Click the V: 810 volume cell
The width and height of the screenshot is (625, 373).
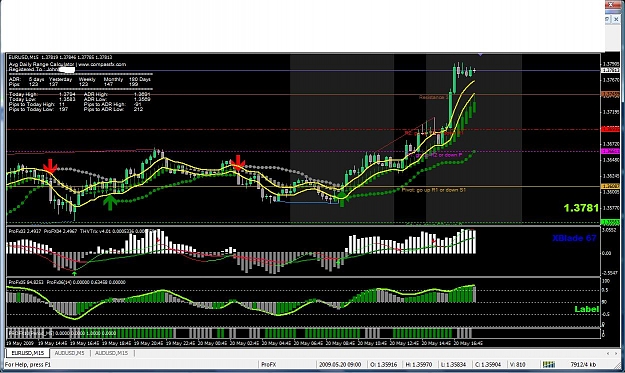point(518,364)
